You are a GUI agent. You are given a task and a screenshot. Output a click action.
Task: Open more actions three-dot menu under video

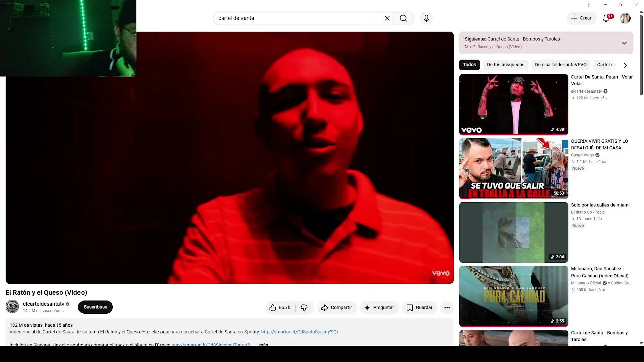(x=447, y=308)
